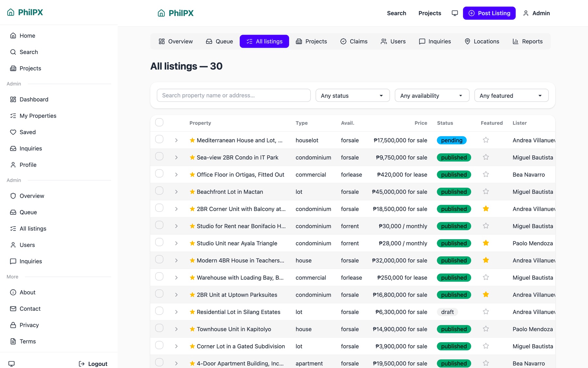Viewport: 588px width, 368px height.
Task: Click Logout in the sidebar
Action: tap(93, 364)
